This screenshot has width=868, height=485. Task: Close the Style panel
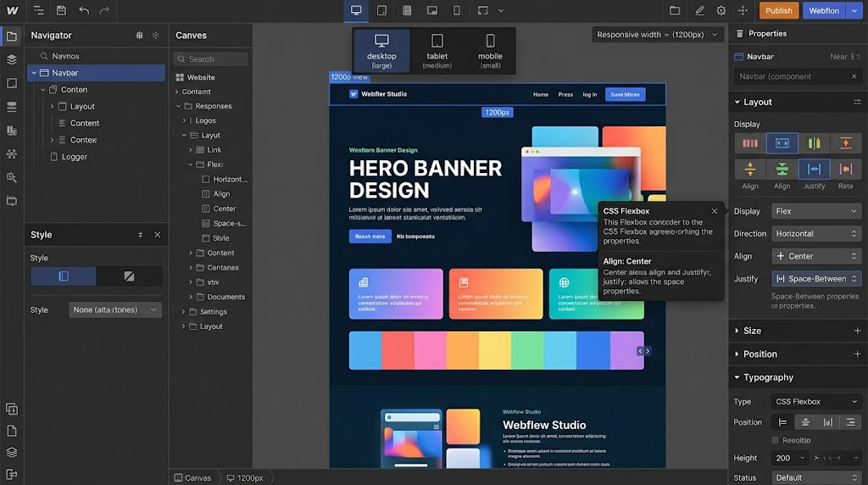coord(157,235)
